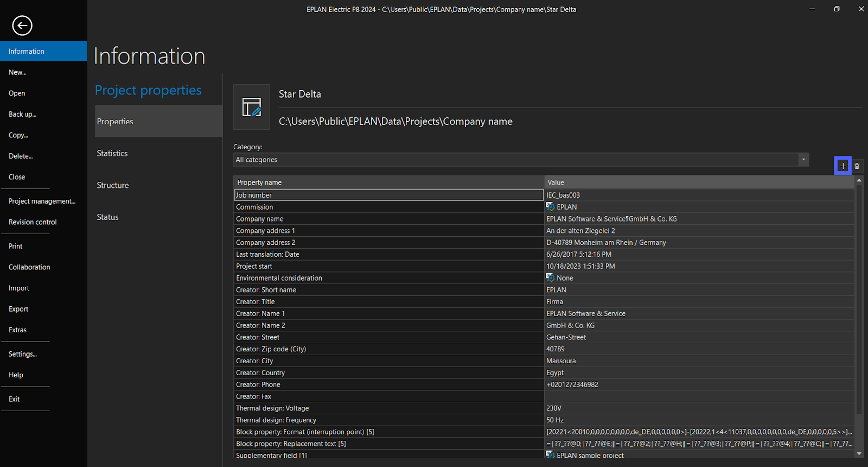Expand the Category dropdown arrow
The width and height of the screenshot is (868, 467).
803,160
